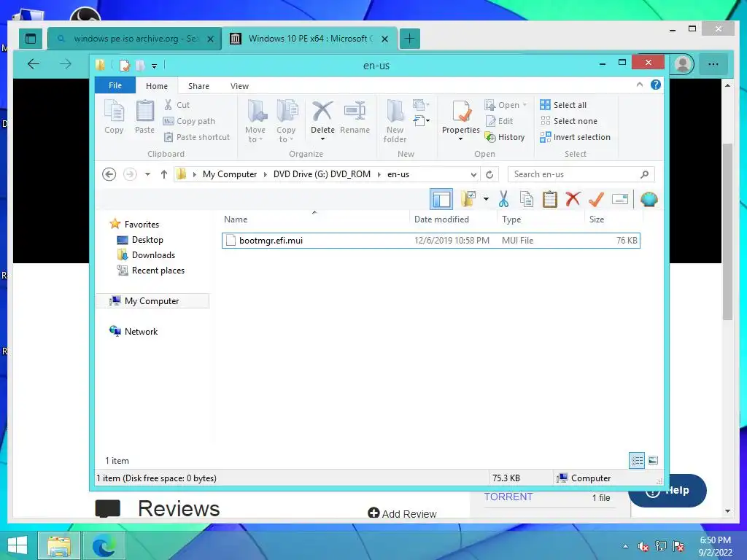Collapse the ribbon with the chevron
Screen dimensions: 747x560
[x=639, y=85]
